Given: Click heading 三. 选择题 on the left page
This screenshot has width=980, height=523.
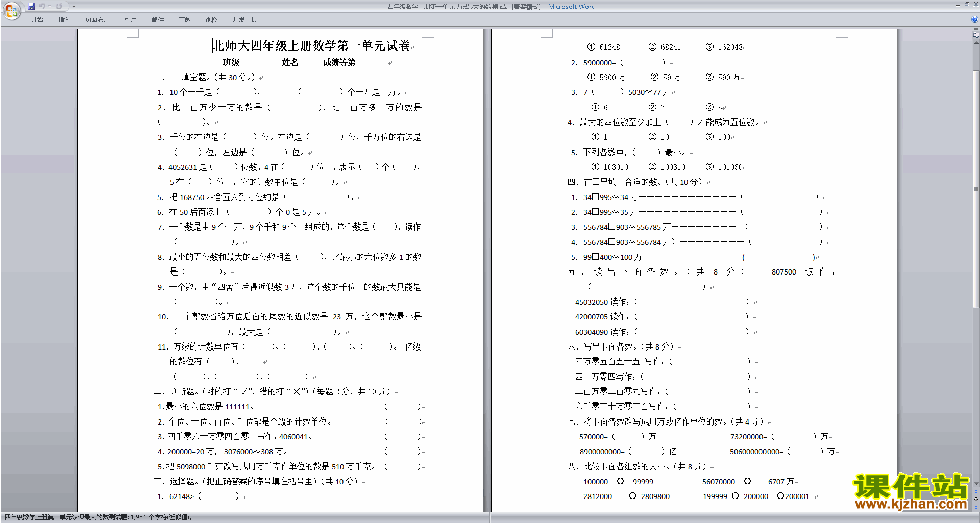Looking at the screenshot, I should pyautogui.click(x=256, y=481).
